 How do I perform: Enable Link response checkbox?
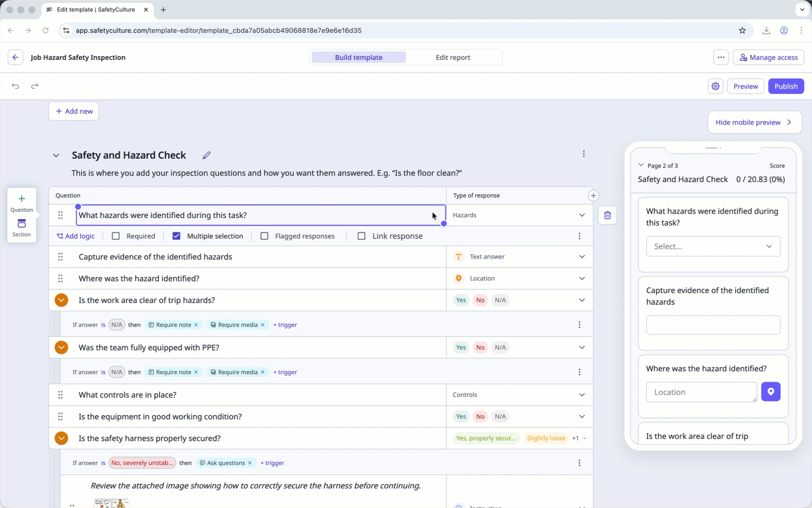click(x=362, y=236)
